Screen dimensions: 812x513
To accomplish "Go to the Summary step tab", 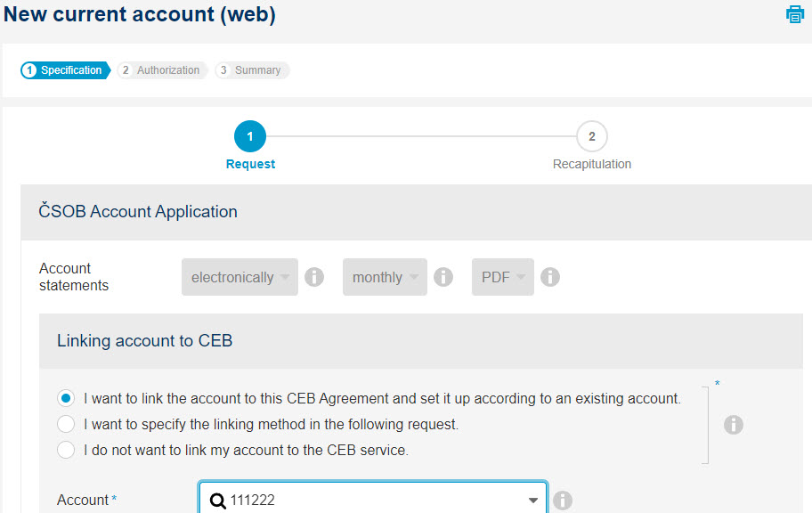I will [x=252, y=70].
